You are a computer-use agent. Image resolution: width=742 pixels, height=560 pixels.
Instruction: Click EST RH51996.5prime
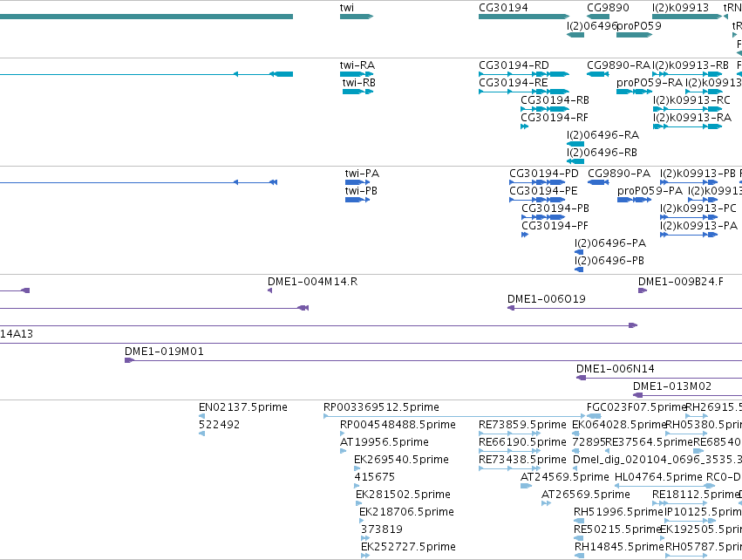(579, 521)
